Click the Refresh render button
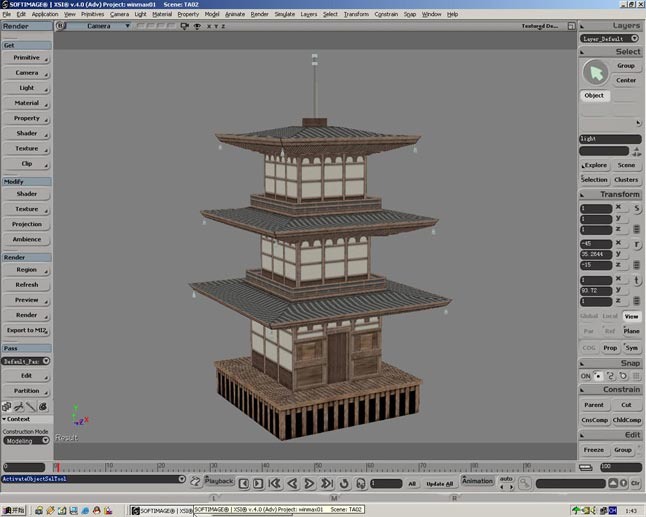Screen dimensions: 646x517 coord(26,285)
